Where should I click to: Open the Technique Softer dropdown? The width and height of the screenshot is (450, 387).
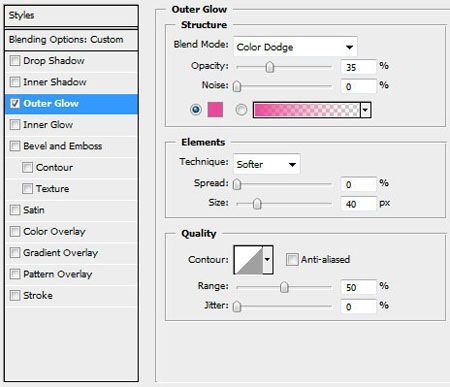[x=267, y=164]
